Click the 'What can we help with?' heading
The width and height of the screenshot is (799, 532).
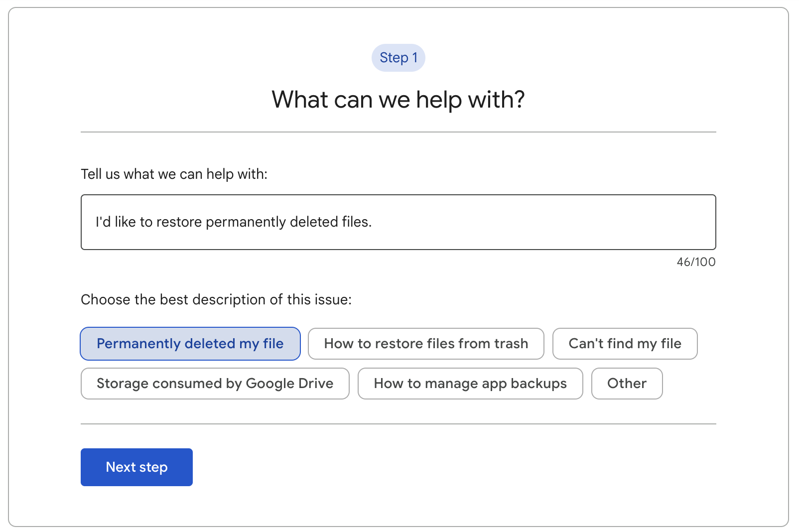click(398, 100)
